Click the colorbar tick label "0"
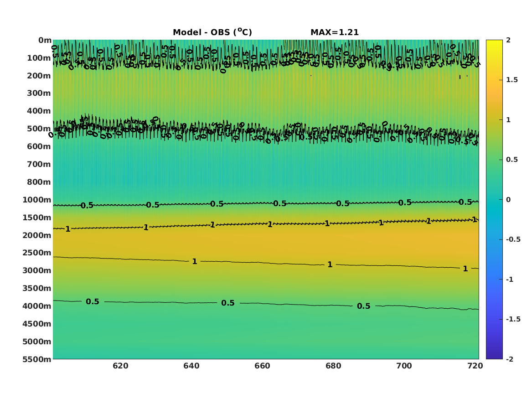Viewport: 532px width, 399px height. pos(508,200)
